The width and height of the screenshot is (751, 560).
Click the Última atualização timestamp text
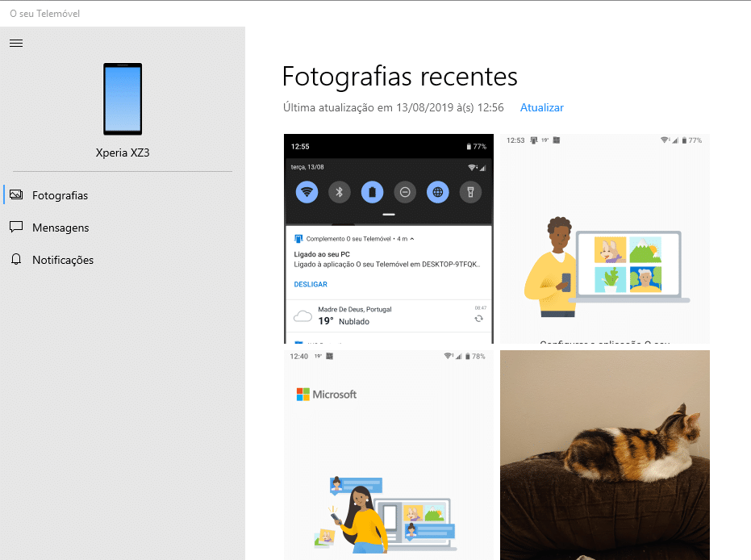pyautogui.click(x=393, y=108)
